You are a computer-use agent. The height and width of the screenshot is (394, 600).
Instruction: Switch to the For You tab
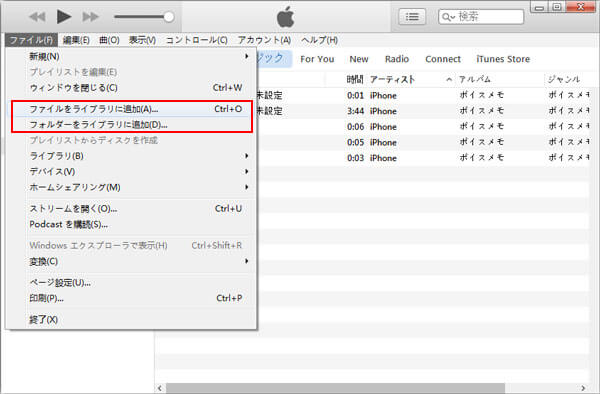click(317, 59)
